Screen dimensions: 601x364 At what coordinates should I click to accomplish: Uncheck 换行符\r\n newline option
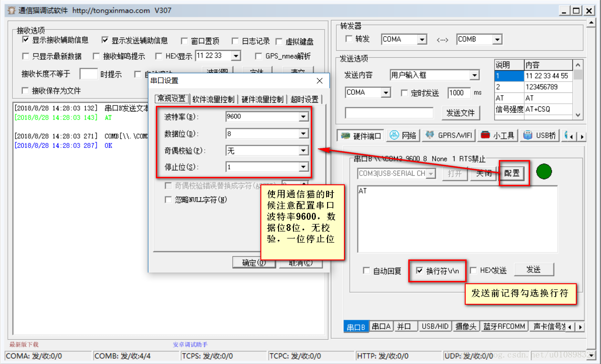click(x=419, y=270)
